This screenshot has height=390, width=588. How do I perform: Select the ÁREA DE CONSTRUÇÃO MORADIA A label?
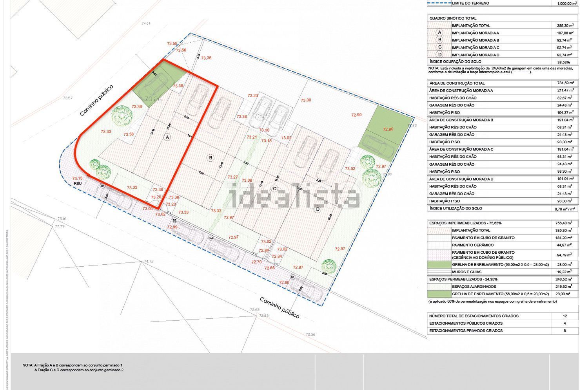tap(461, 90)
